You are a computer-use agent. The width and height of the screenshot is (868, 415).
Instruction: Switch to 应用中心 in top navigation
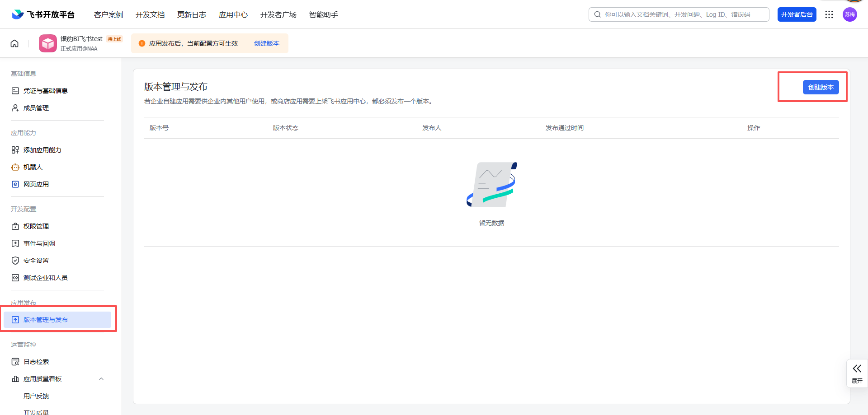[x=233, y=14]
